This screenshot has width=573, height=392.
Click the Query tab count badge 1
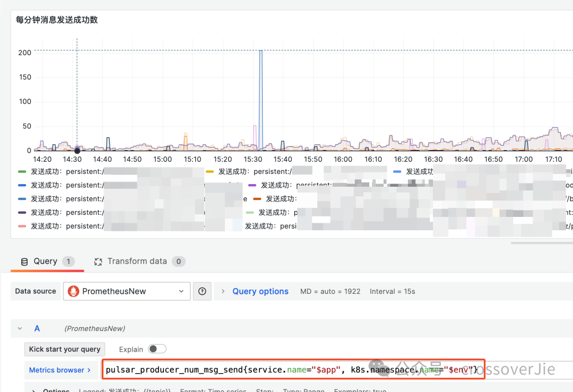click(x=68, y=262)
